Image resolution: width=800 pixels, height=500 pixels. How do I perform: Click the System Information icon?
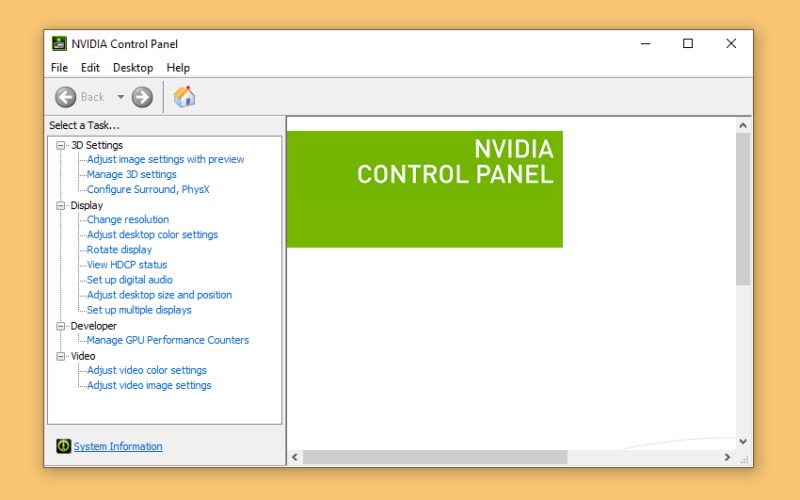(63, 446)
